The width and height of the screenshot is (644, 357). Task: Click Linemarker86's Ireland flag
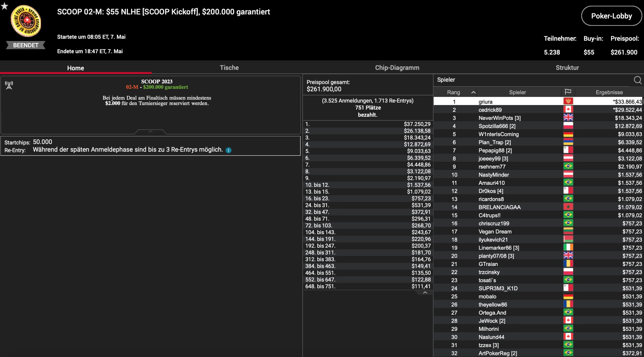568,247
